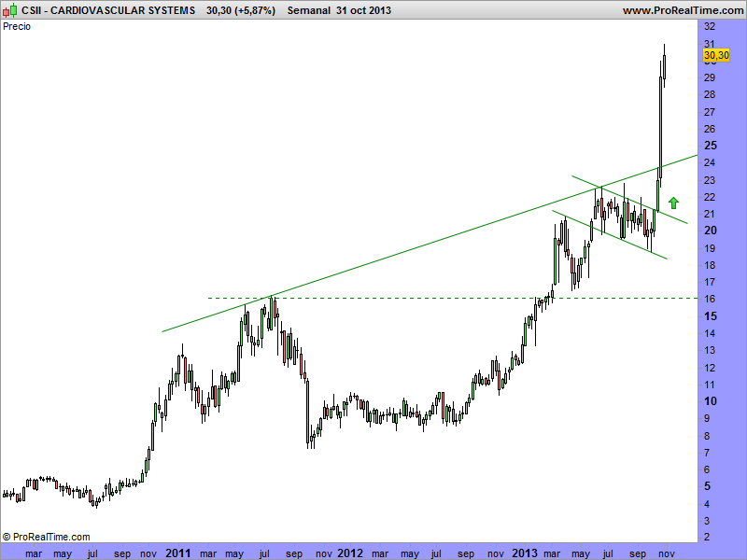This screenshot has height=560, width=747.
Task: Click the Semanal timeframe label
Action: tap(309, 10)
